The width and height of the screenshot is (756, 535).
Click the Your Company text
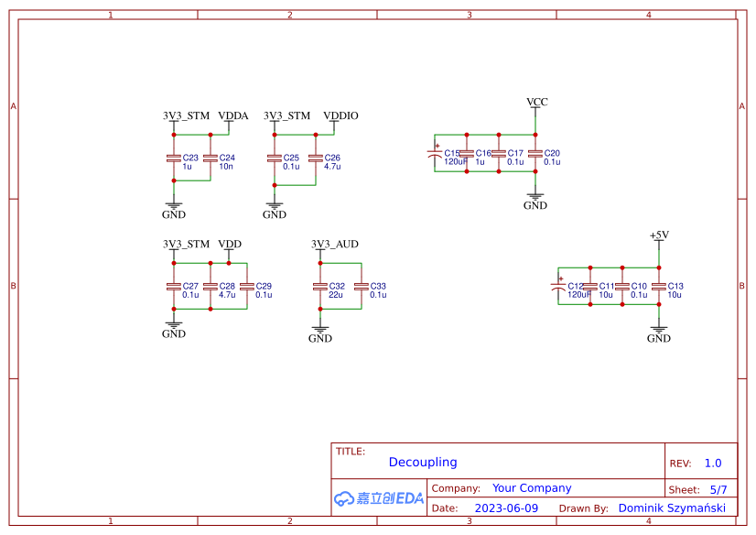534,487
